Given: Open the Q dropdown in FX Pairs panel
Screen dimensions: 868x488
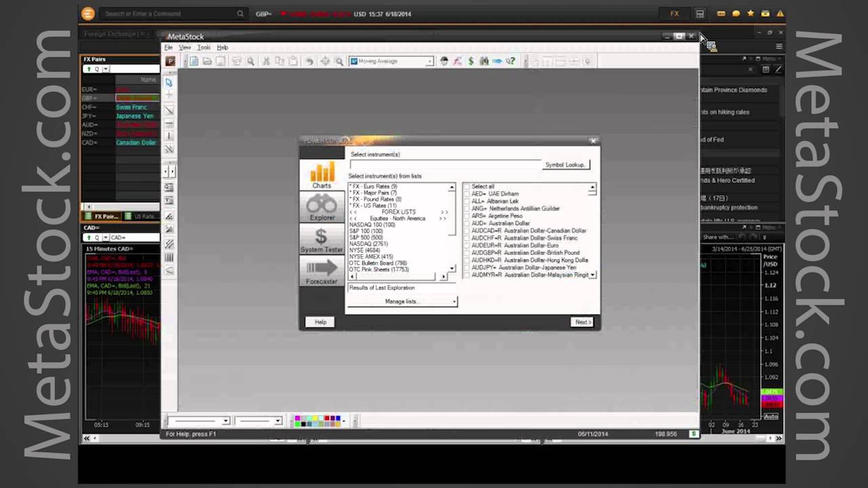Looking at the screenshot, I should [106, 69].
